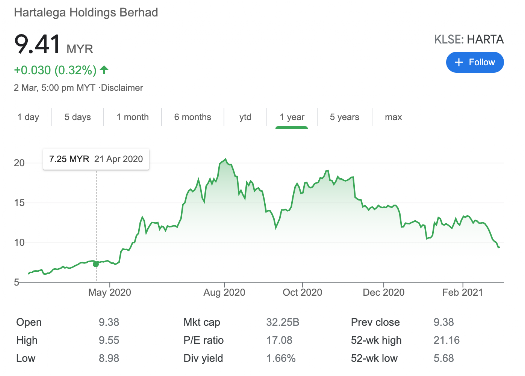Click the P/E ratio value 17.08
525x376 pixels.
click(x=279, y=340)
